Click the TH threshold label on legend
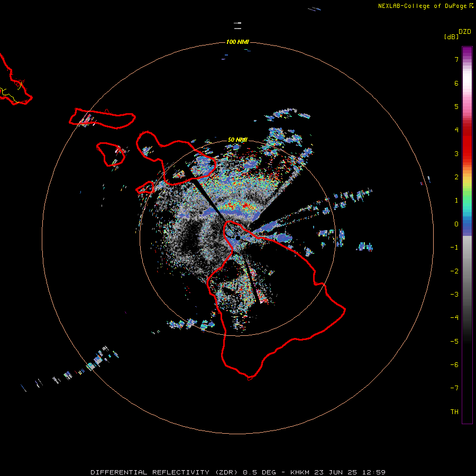The image size is (476, 476). (x=454, y=412)
